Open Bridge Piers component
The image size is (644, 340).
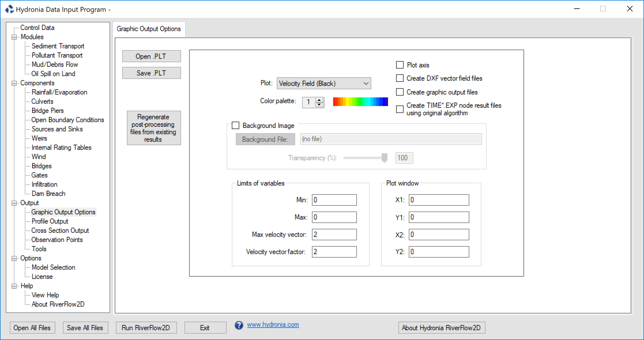pos(48,111)
